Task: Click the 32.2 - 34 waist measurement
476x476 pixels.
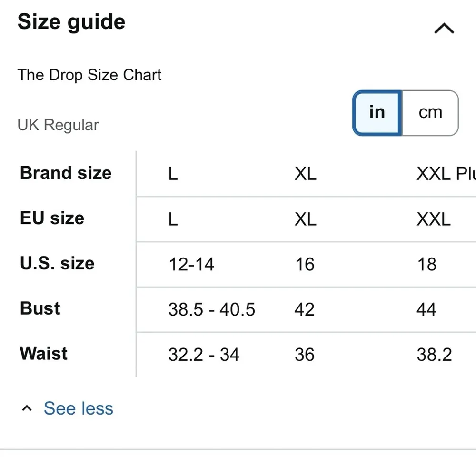Action: tap(204, 355)
